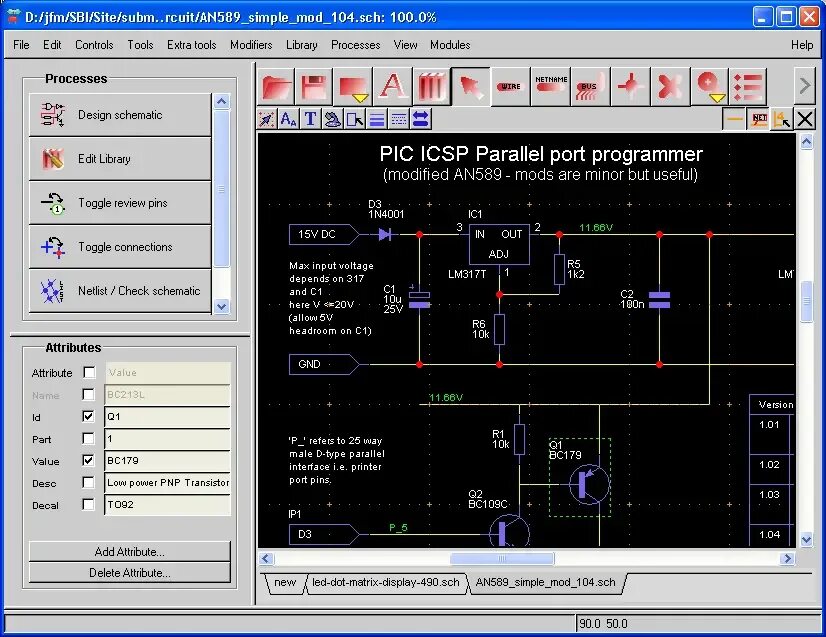Expand yellow dropdown under zoom tool
Image resolution: width=826 pixels, height=637 pixels.
(717, 98)
